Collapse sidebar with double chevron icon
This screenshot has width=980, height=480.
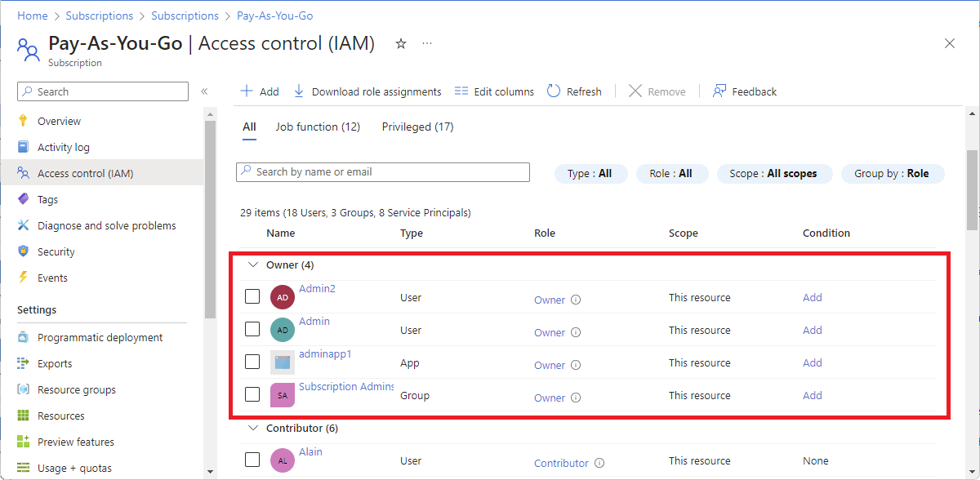pos(204,91)
